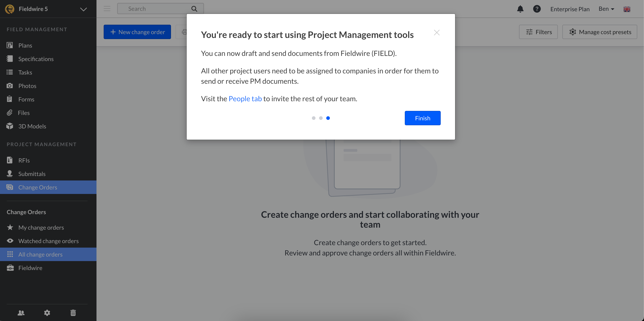
Task: Click the search magnifier icon
Action: click(x=194, y=9)
